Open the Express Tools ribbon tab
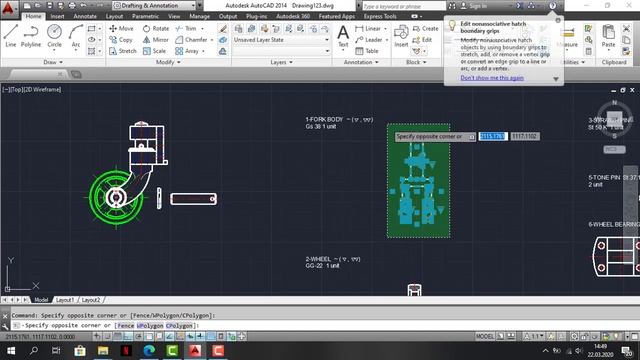The image size is (640, 360). tap(380, 16)
